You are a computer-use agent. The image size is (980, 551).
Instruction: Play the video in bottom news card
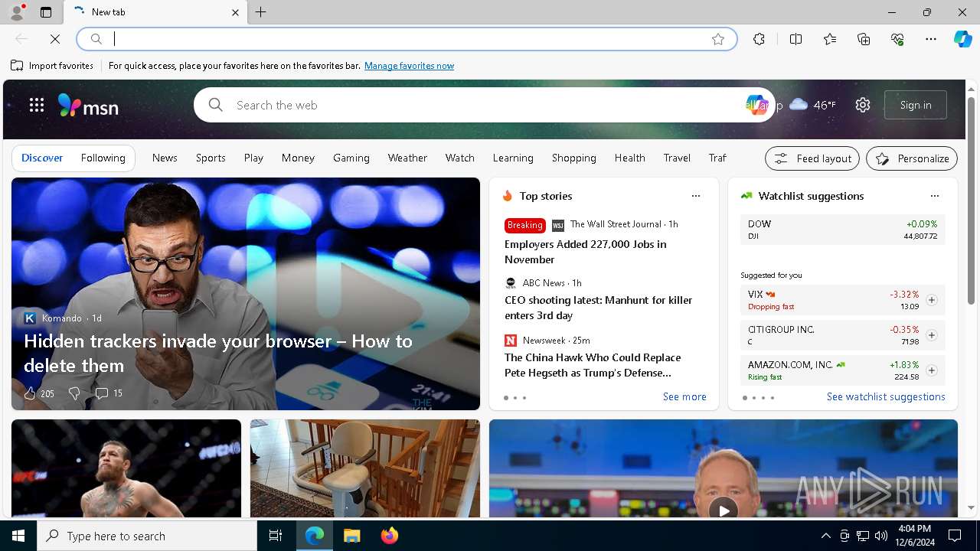[724, 510]
